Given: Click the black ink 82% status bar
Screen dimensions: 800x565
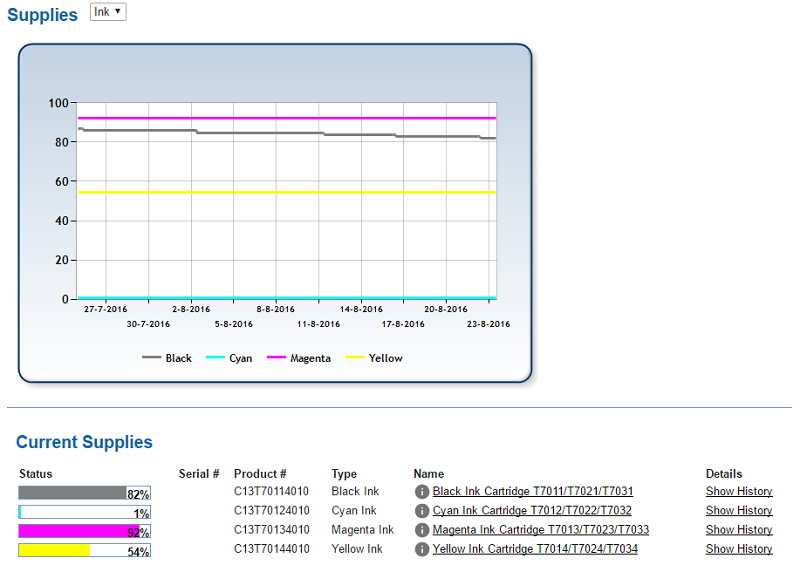Looking at the screenshot, I should [84, 493].
